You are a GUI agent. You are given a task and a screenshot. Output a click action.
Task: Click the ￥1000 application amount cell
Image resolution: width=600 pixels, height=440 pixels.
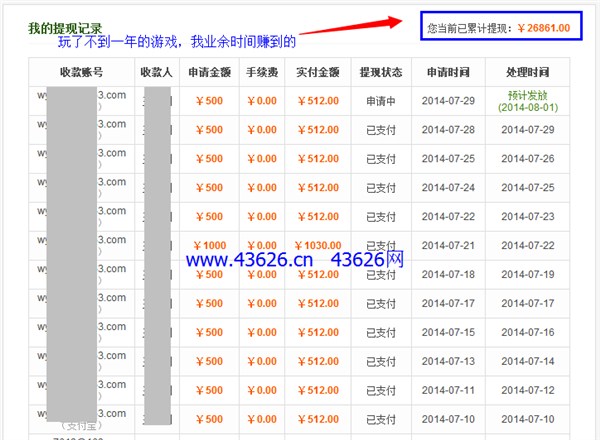tap(208, 245)
